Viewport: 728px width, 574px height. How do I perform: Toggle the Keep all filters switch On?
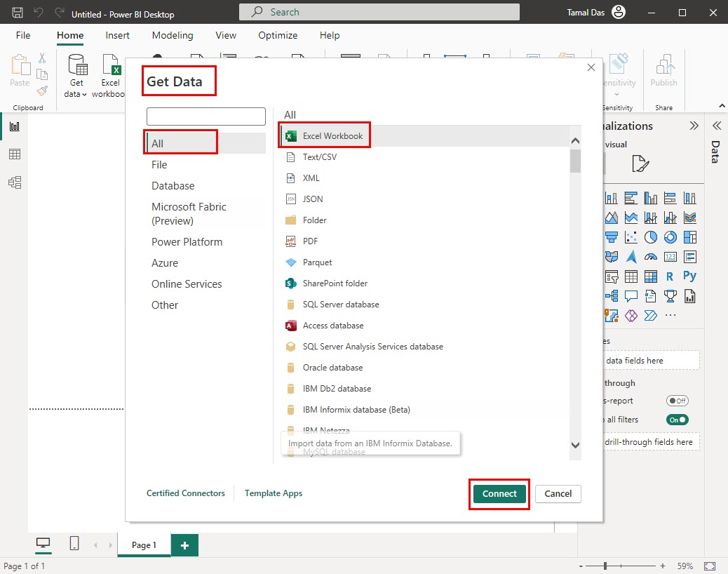[677, 420]
